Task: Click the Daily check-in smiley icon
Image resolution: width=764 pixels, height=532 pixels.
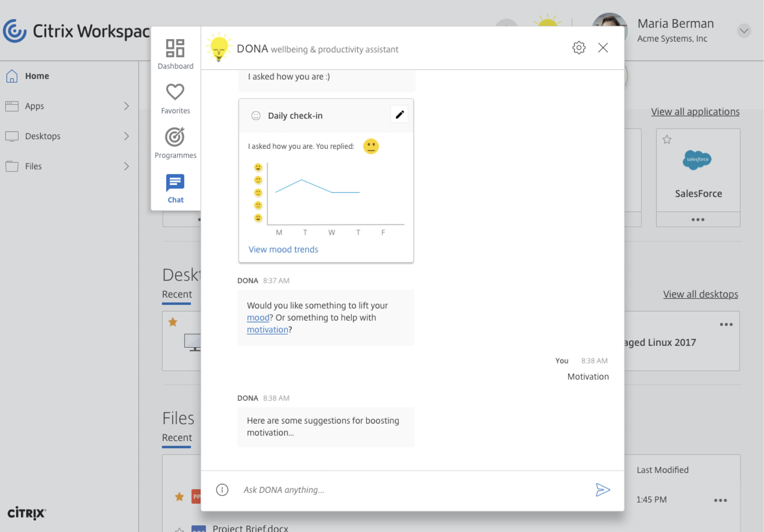Action: [x=256, y=116]
